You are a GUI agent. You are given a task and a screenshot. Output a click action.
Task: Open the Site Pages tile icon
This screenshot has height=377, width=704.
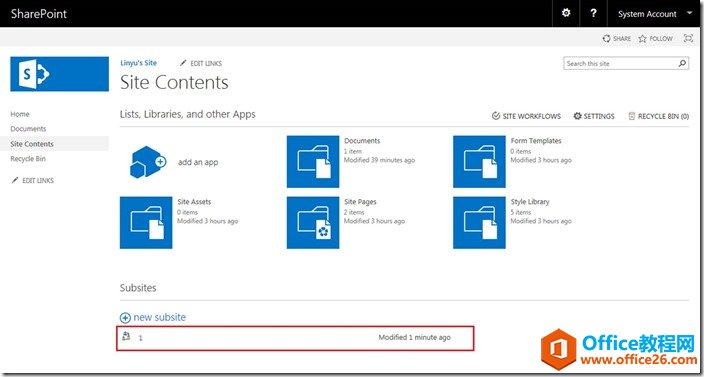313,223
